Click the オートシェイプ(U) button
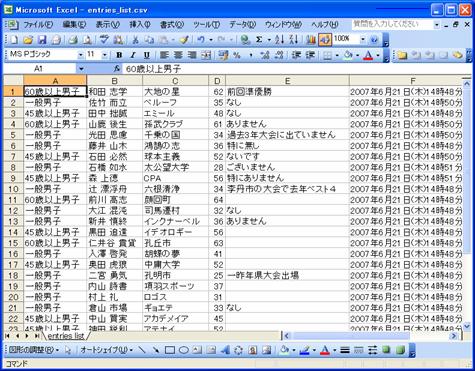This screenshot has width=475, height=371. pos(107,350)
